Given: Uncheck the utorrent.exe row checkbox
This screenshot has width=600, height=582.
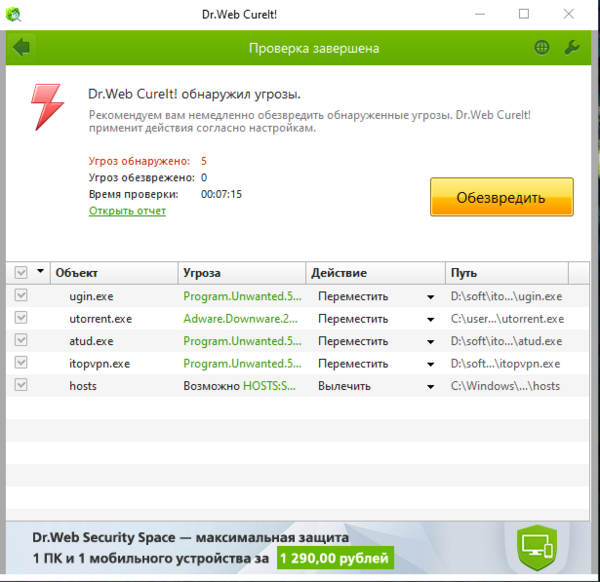Looking at the screenshot, I should 21,318.
